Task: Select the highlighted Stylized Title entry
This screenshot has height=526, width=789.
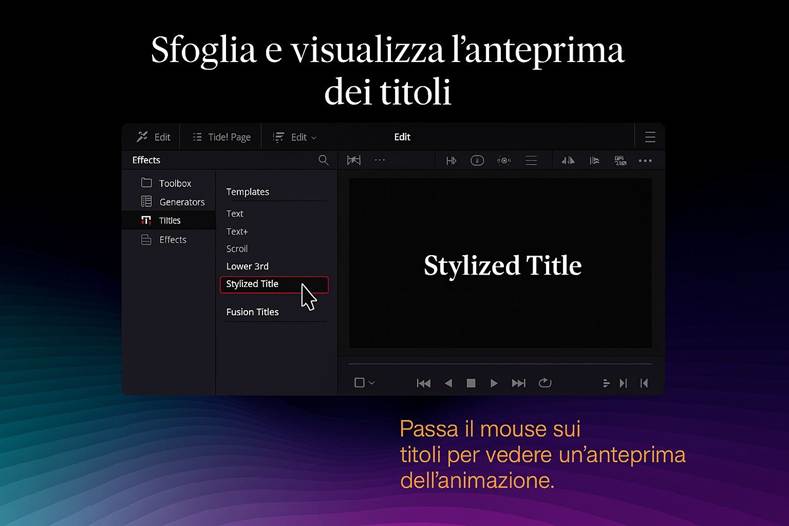Action: pos(274,284)
